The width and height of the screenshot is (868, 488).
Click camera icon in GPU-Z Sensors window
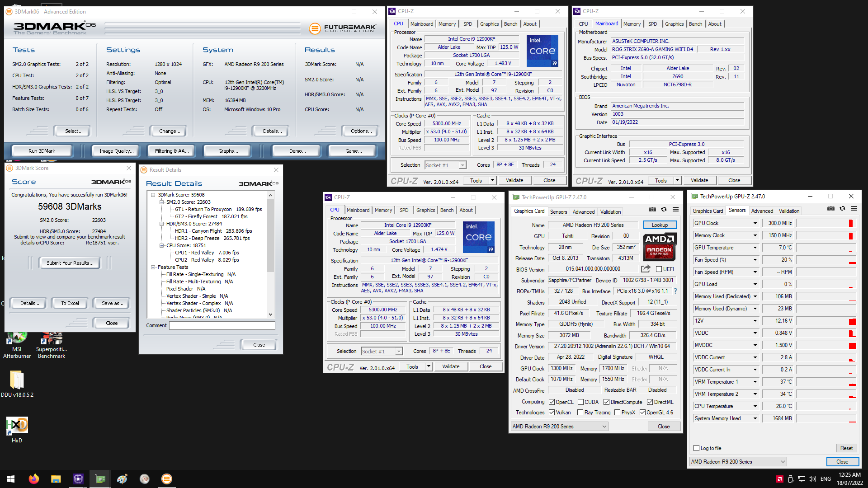click(x=831, y=208)
